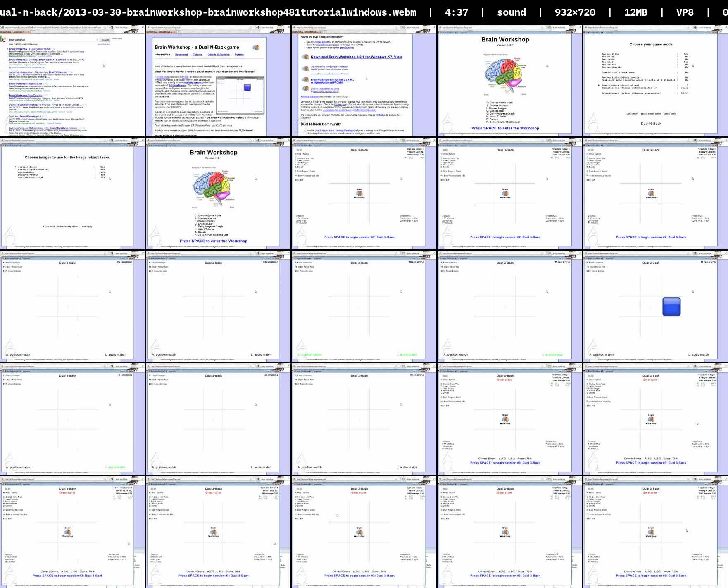The width and height of the screenshot is (728, 588).
Task: Select the arrow marker beside cartoon-faces
Action: (16, 167)
